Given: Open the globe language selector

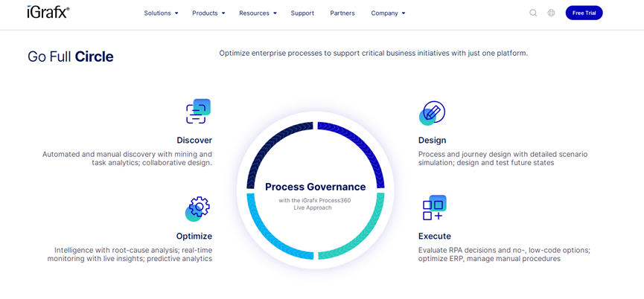Looking at the screenshot, I should click(551, 13).
